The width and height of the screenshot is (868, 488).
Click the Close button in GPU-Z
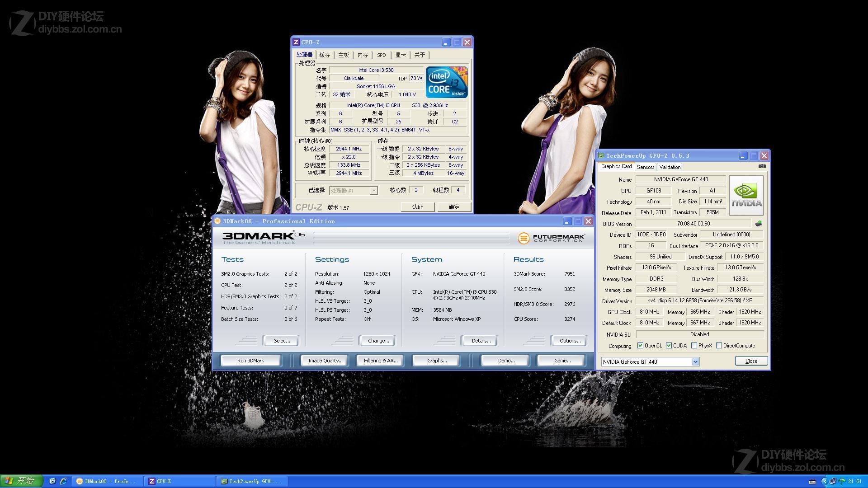pyautogui.click(x=751, y=361)
